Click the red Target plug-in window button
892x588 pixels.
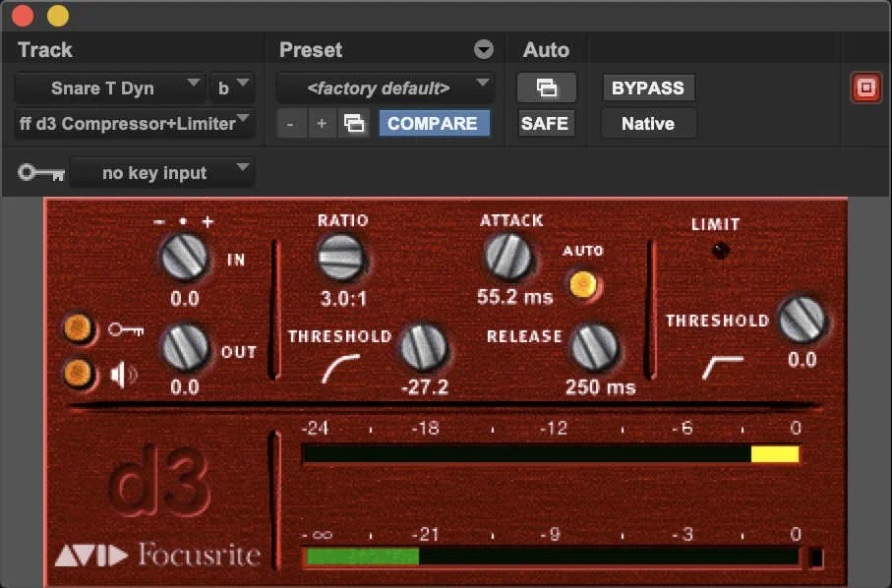click(x=865, y=88)
